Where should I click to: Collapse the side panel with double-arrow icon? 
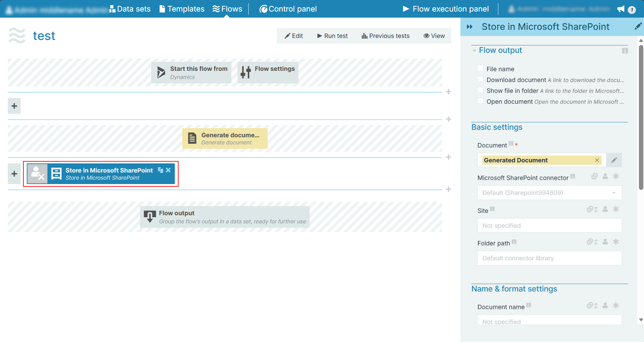click(470, 27)
